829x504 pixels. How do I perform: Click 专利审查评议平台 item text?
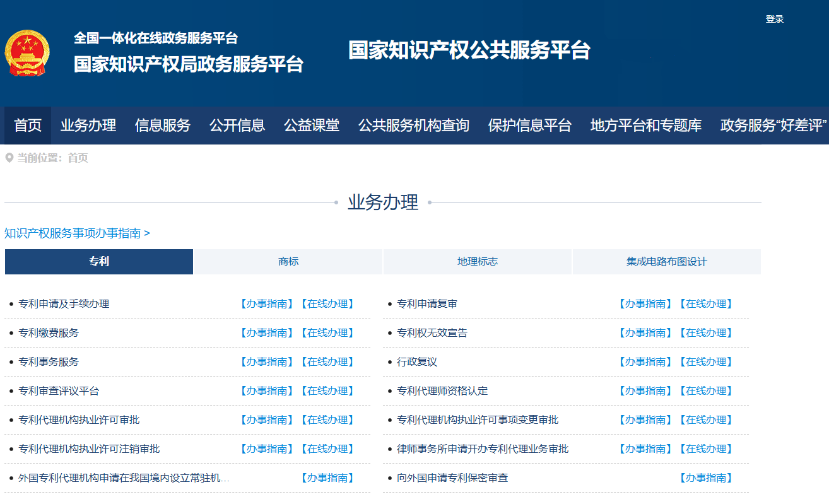point(59,391)
